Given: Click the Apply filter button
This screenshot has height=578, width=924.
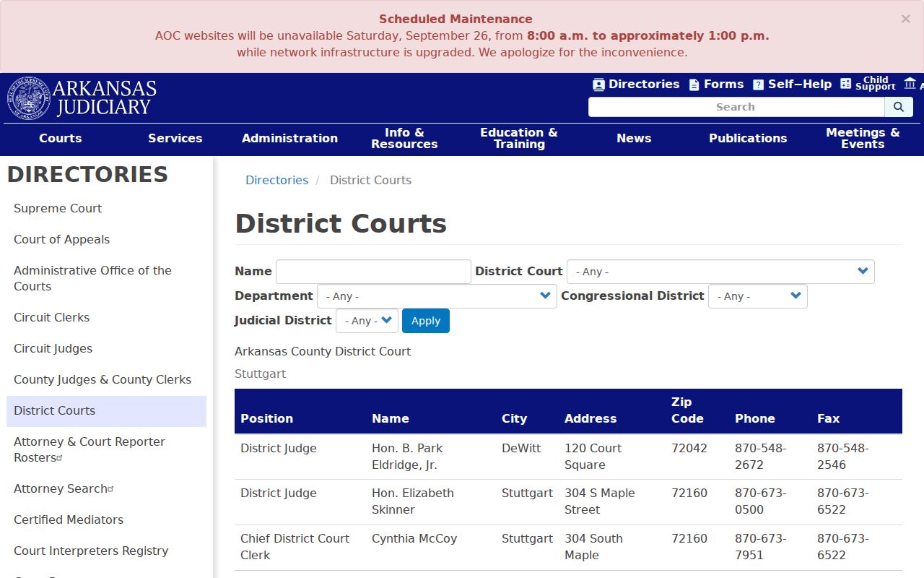Looking at the screenshot, I should pos(426,321).
